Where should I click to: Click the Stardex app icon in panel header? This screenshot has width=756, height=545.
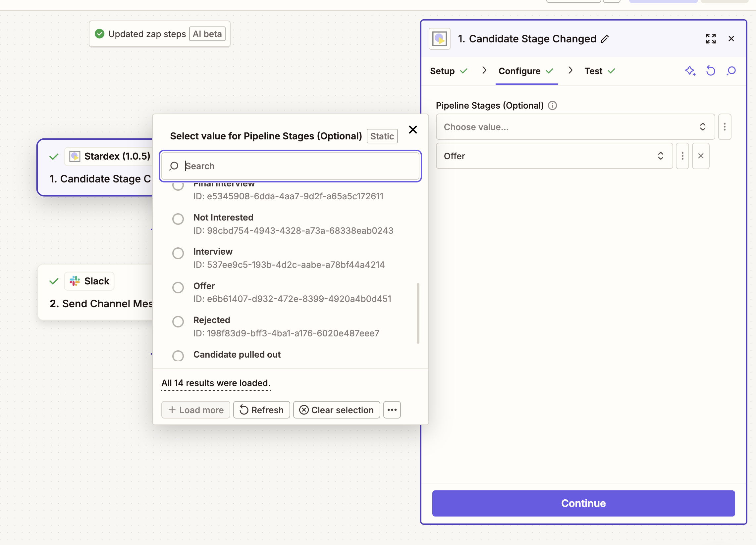coord(439,39)
